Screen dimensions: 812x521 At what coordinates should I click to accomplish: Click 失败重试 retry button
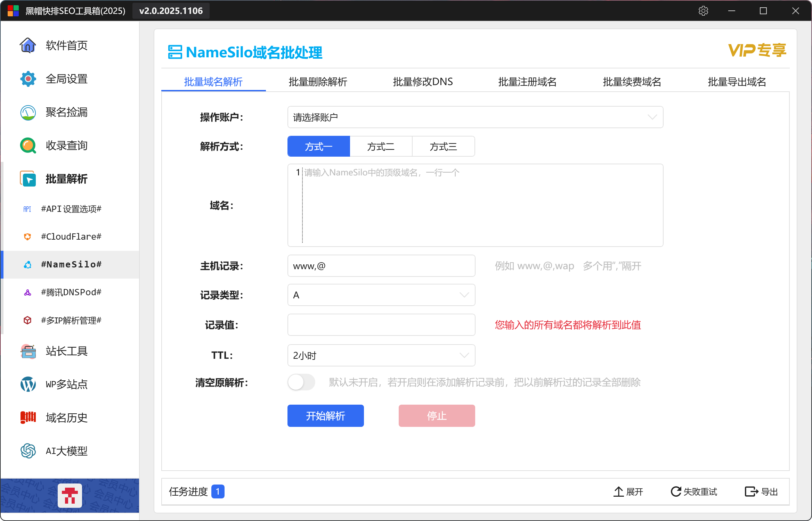click(694, 492)
